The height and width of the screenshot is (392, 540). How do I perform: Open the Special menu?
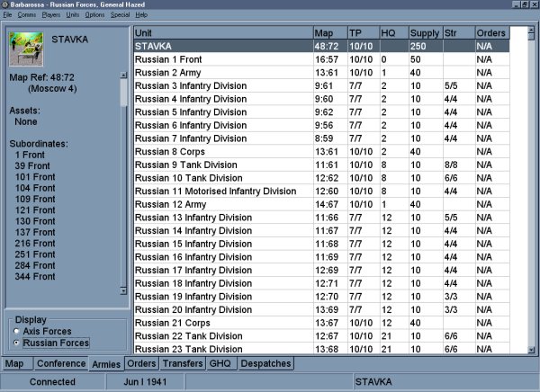pyautogui.click(x=120, y=14)
